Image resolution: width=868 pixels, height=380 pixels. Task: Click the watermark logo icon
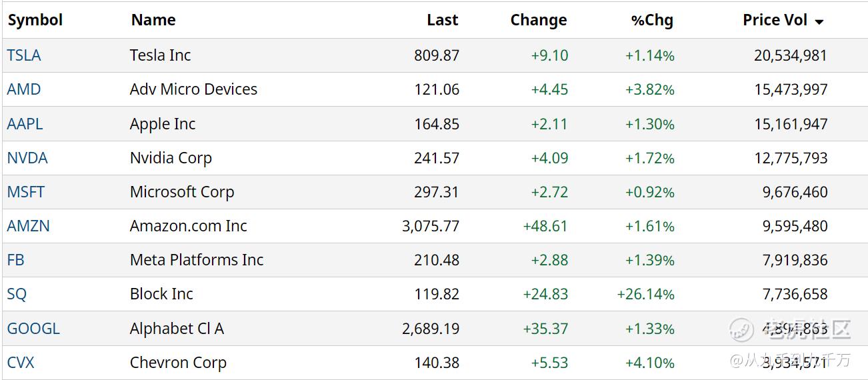(741, 329)
